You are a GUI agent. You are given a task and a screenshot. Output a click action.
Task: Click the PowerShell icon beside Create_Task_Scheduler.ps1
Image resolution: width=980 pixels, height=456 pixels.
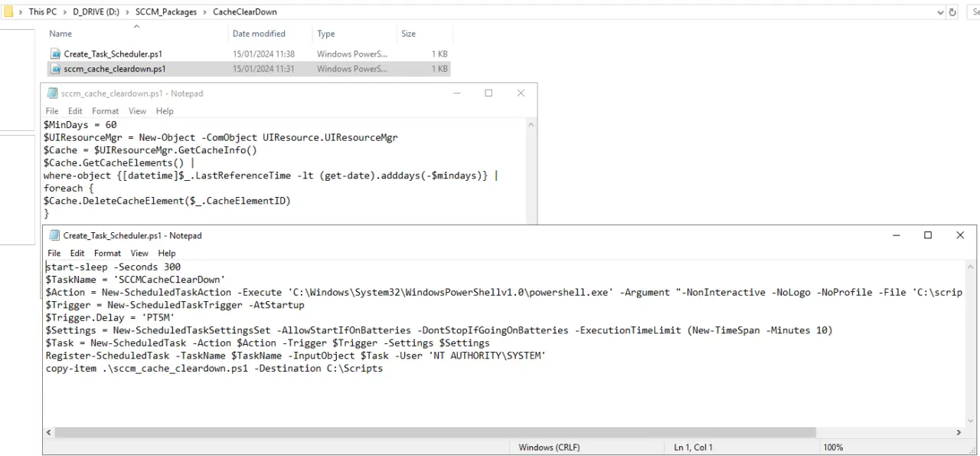pos(54,54)
